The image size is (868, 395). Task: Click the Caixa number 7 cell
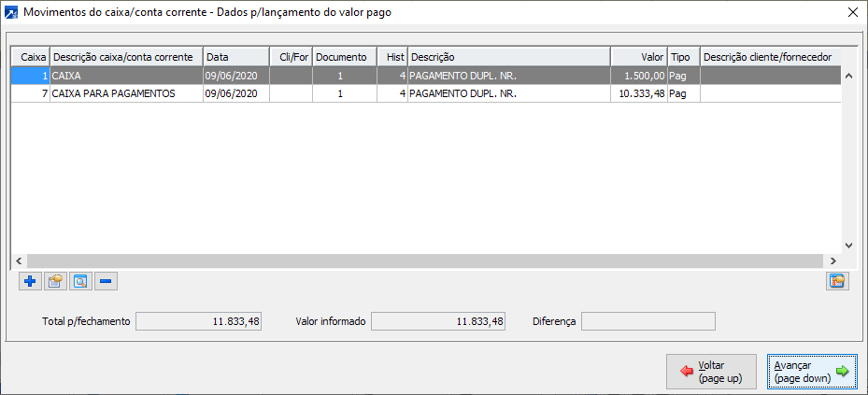pyautogui.click(x=31, y=93)
